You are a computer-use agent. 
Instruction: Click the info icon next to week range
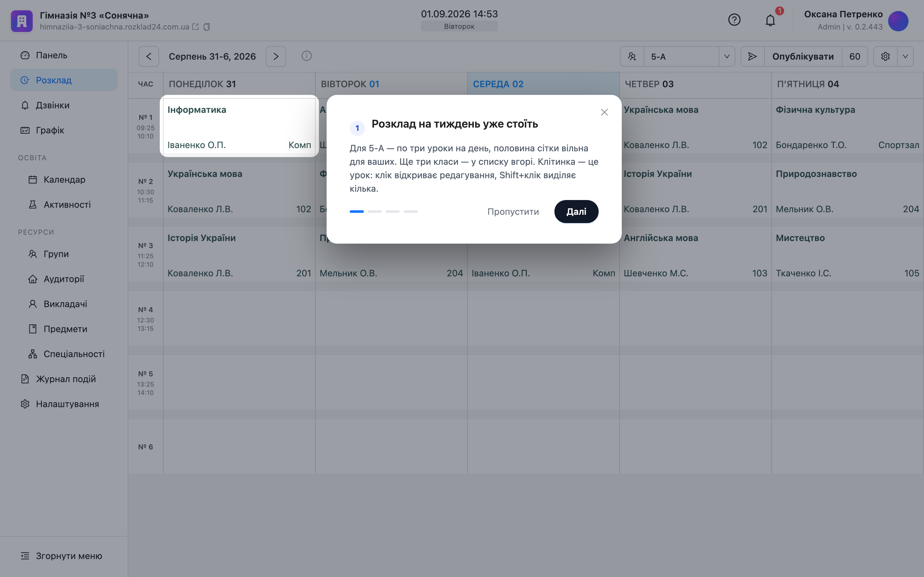point(307,56)
